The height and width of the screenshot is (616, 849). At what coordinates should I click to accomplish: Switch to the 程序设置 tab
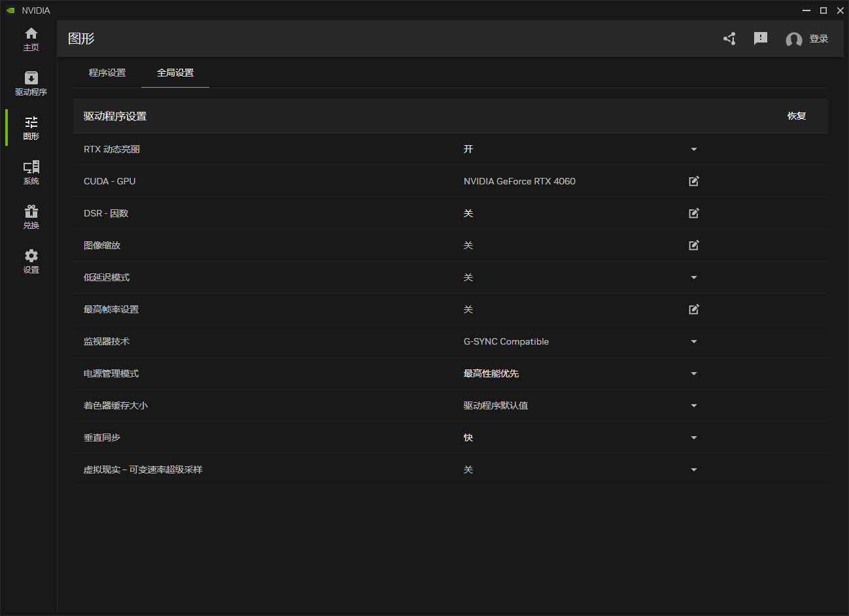107,73
